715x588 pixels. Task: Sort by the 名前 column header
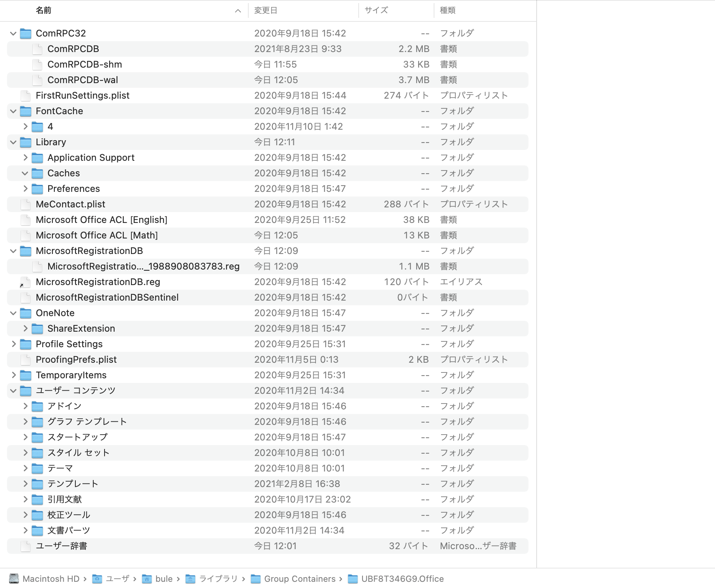click(x=44, y=10)
